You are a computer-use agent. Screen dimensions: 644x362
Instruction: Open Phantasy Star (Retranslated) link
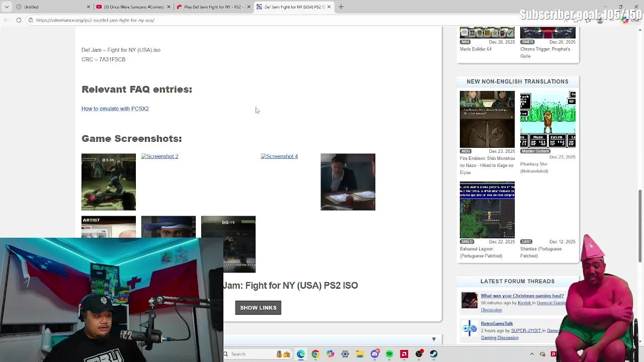[x=534, y=167]
